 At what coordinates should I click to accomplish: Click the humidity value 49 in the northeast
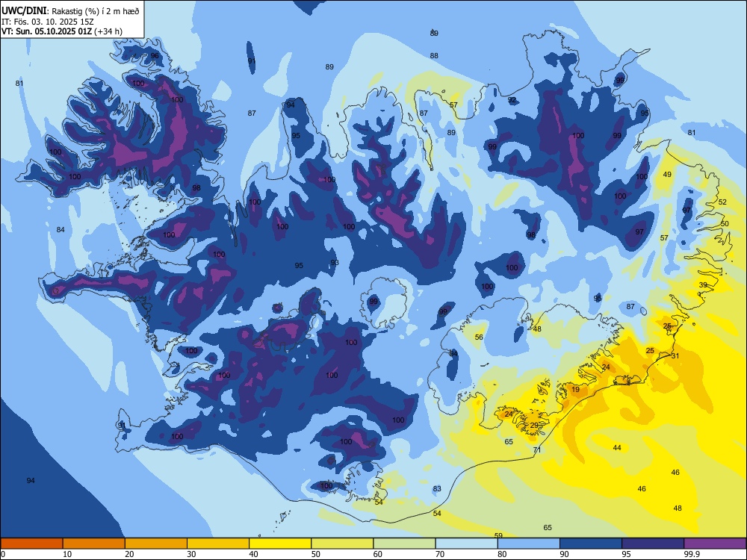tap(667, 174)
